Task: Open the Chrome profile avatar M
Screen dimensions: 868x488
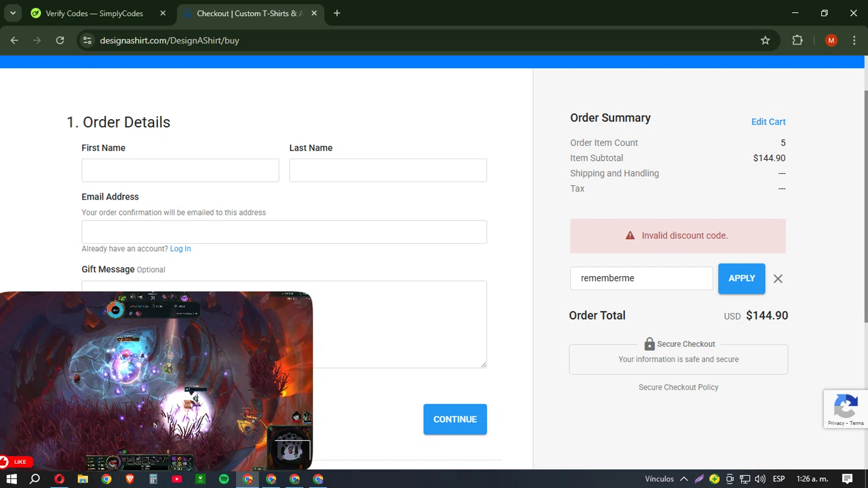Action: [832, 41]
